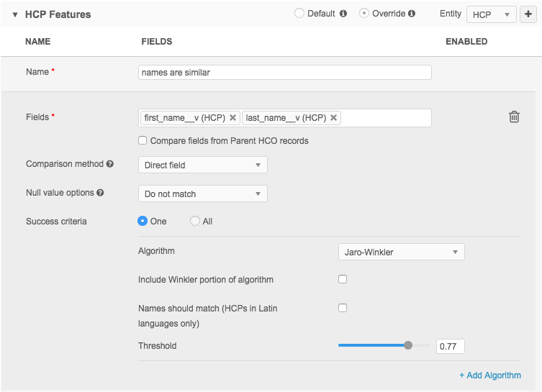Image resolution: width=542 pixels, height=392 pixels.
Task: Click the Override info icon
Action: tap(411, 14)
